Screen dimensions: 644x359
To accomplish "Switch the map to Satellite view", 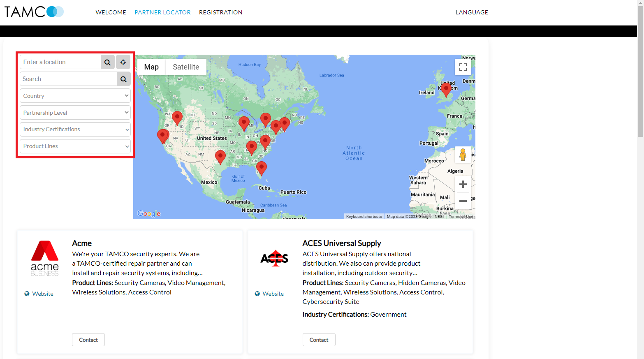I will 186,67.
